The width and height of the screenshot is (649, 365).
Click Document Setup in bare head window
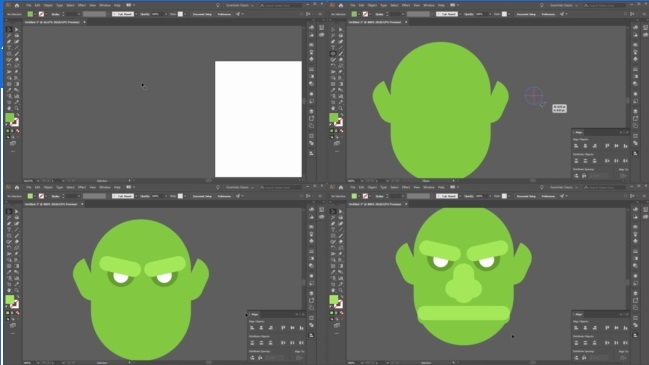(526, 14)
